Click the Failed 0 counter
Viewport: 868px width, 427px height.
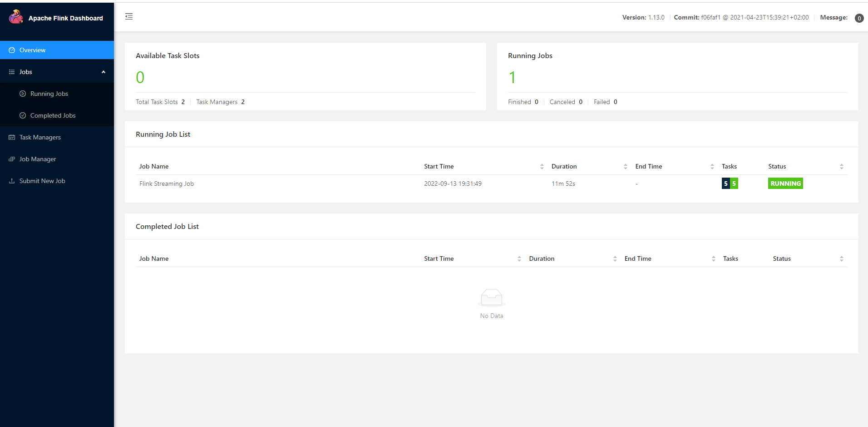(x=606, y=102)
